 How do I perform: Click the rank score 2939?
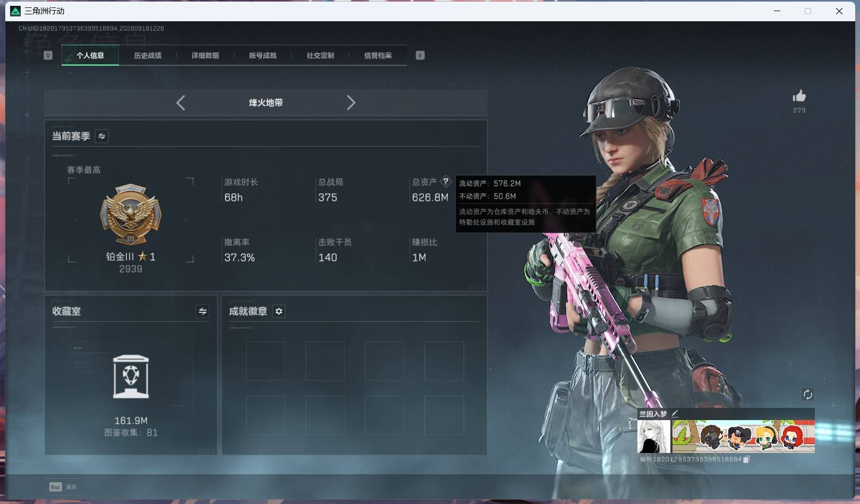click(x=131, y=269)
